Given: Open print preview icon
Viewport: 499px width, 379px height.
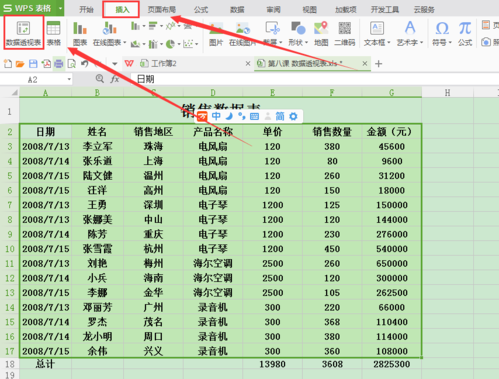Looking at the screenshot, I should (x=71, y=63).
